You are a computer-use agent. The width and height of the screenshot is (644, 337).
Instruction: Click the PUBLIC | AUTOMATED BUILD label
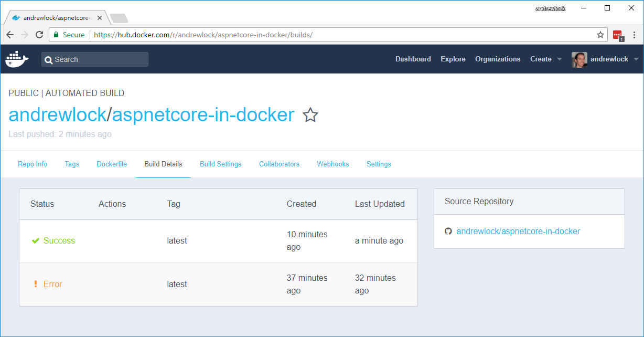coord(67,93)
